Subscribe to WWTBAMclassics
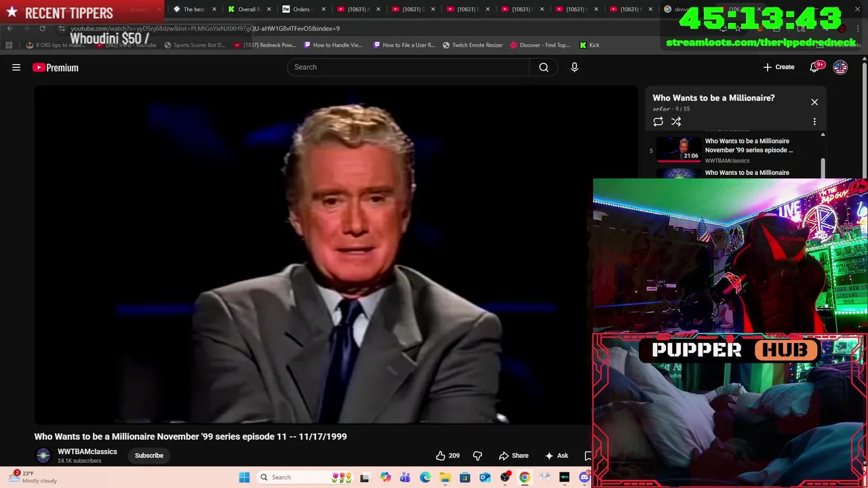The height and width of the screenshot is (488, 868). click(149, 455)
